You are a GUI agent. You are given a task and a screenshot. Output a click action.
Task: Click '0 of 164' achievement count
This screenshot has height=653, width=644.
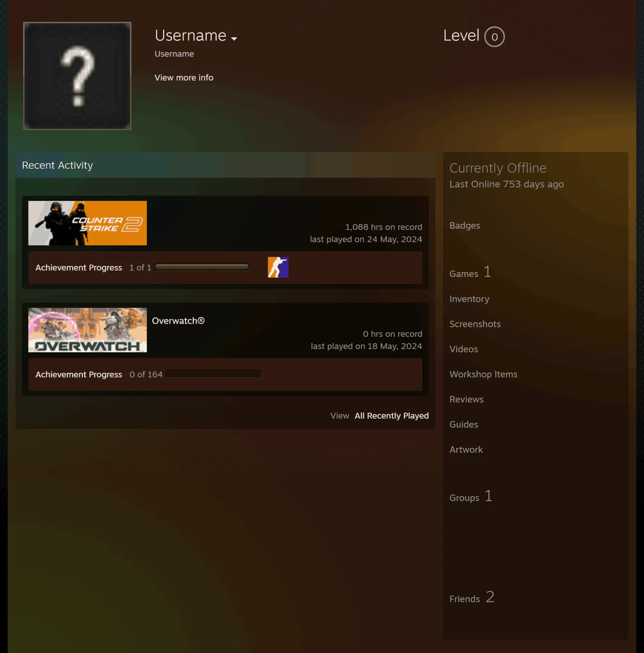pyautogui.click(x=146, y=374)
